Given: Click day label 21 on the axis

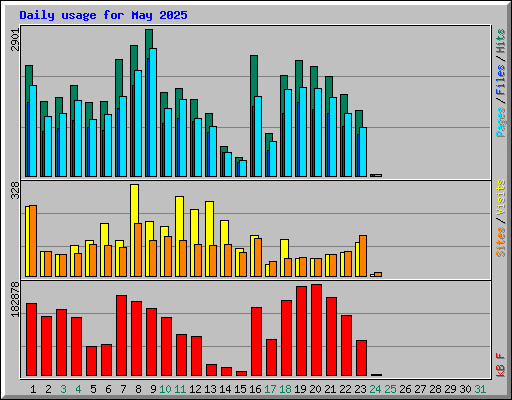Looking at the screenshot, I should click(330, 389).
